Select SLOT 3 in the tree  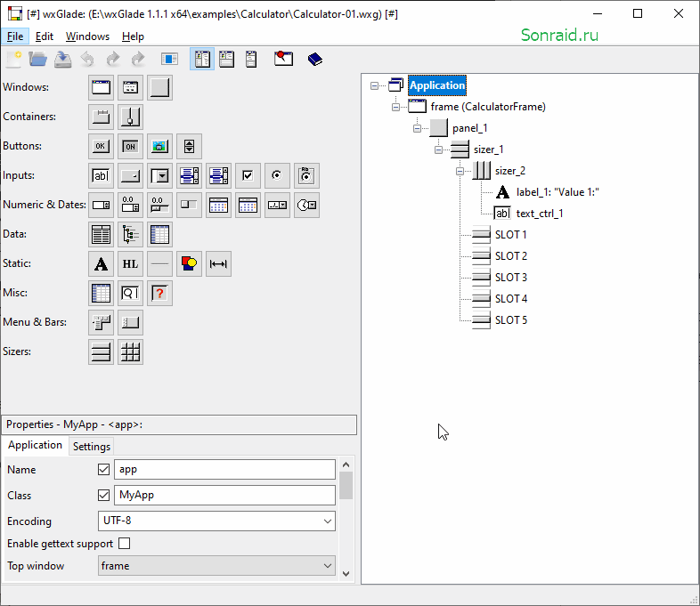510,278
